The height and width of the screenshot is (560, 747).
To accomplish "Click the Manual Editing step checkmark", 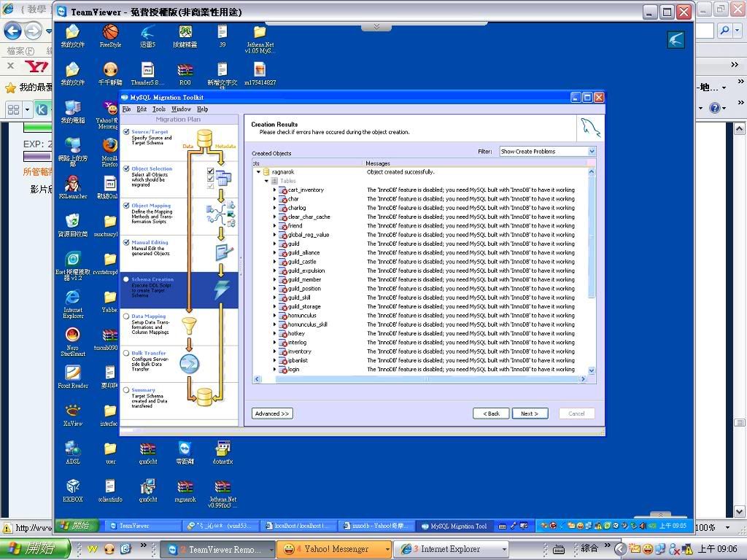I will 126,242.
